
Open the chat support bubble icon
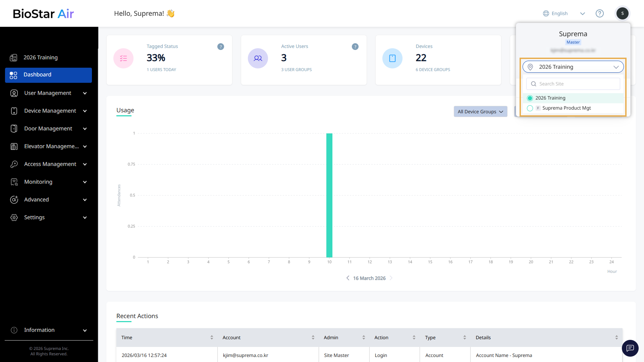(630, 348)
